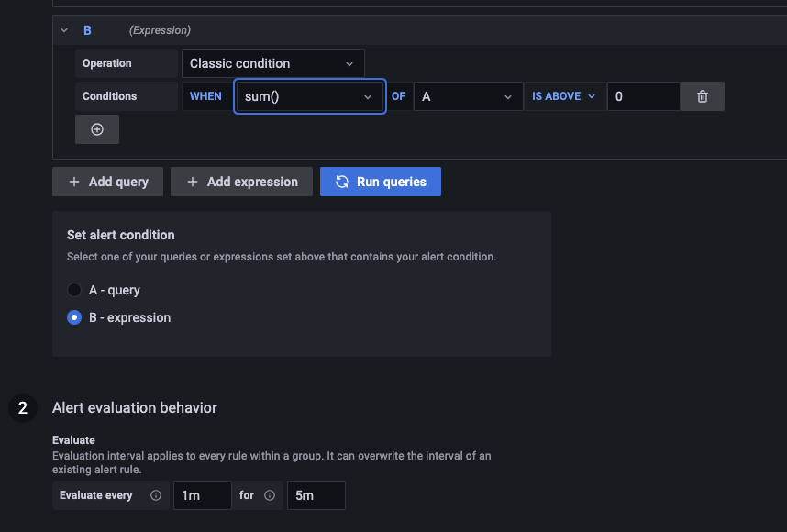Click the step 2 number badge
The height and width of the screenshot is (532, 787).
pyautogui.click(x=23, y=408)
